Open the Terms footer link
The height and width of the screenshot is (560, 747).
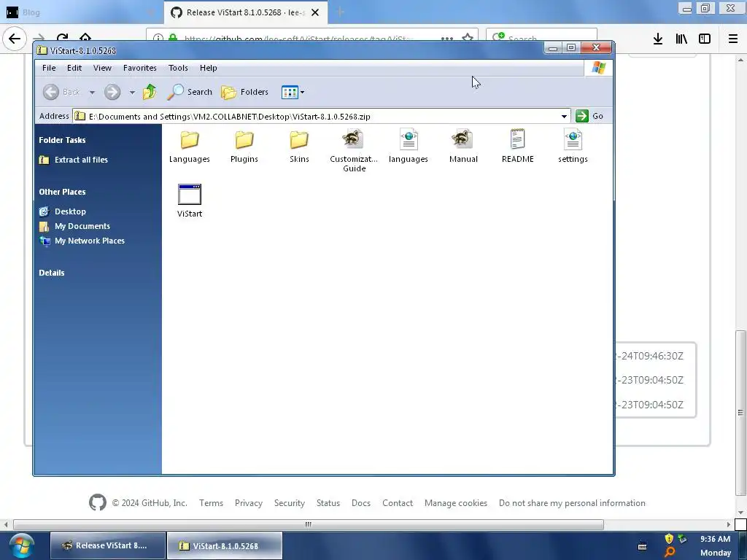(x=211, y=503)
